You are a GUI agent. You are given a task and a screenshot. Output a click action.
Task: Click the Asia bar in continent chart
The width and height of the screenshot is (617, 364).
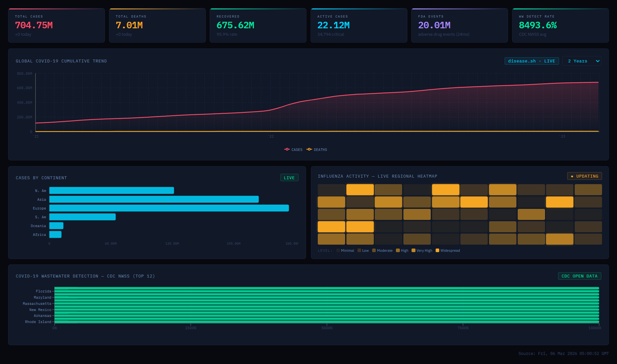click(154, 199)
